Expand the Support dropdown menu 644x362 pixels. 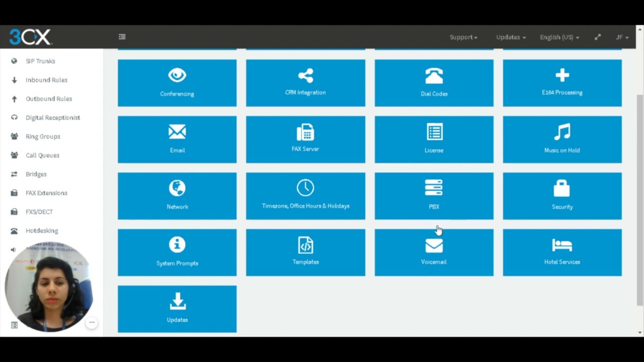coord(463,37)
